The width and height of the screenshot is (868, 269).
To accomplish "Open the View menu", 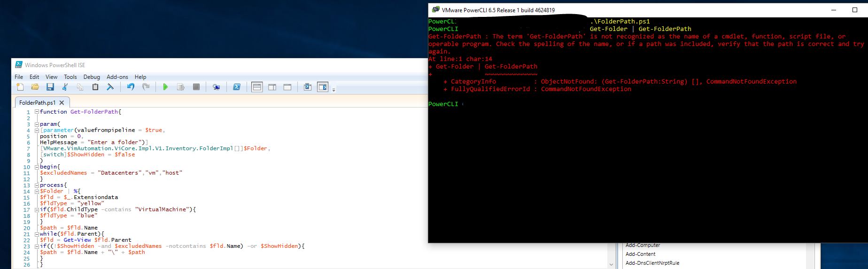I will (x=51, y=77).
